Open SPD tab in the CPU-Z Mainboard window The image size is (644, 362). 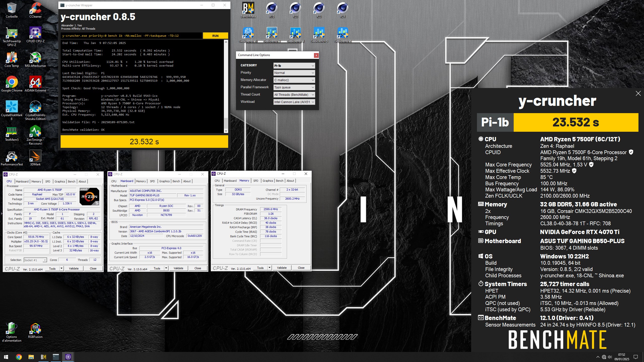click(x=152, y=181)
